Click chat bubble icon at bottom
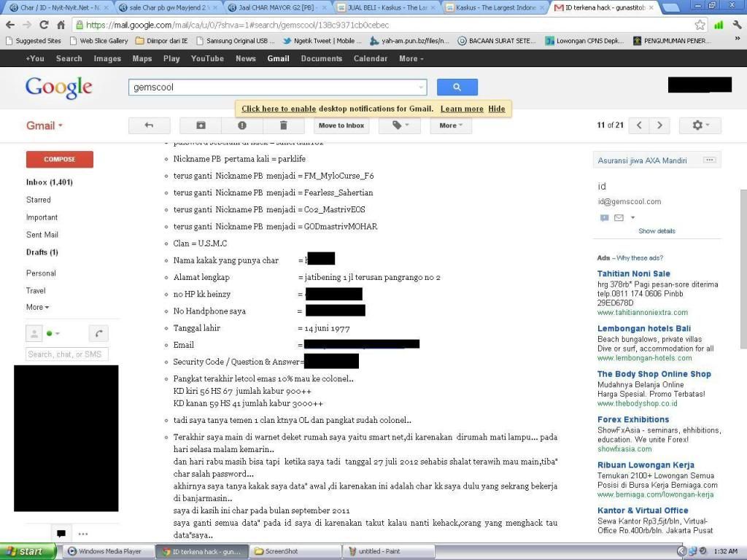Image resolution: width=747 pixels, height=560 pixels. pyautogui.click(x=61, y=533)
